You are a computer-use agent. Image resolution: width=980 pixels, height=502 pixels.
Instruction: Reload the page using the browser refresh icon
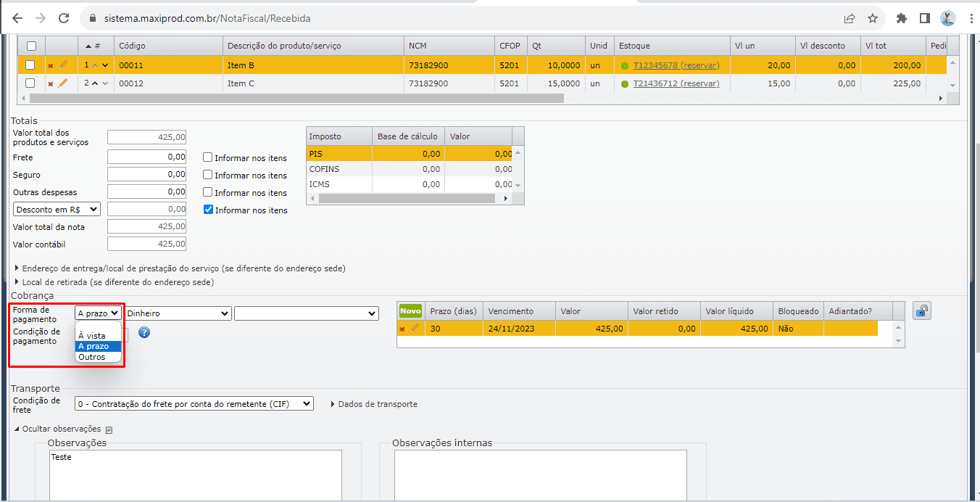64,18
